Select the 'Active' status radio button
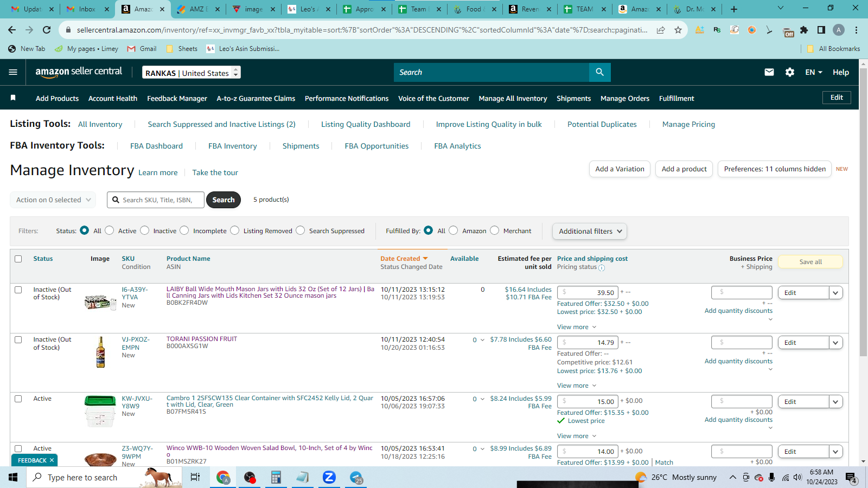 [x=110, y=230]
